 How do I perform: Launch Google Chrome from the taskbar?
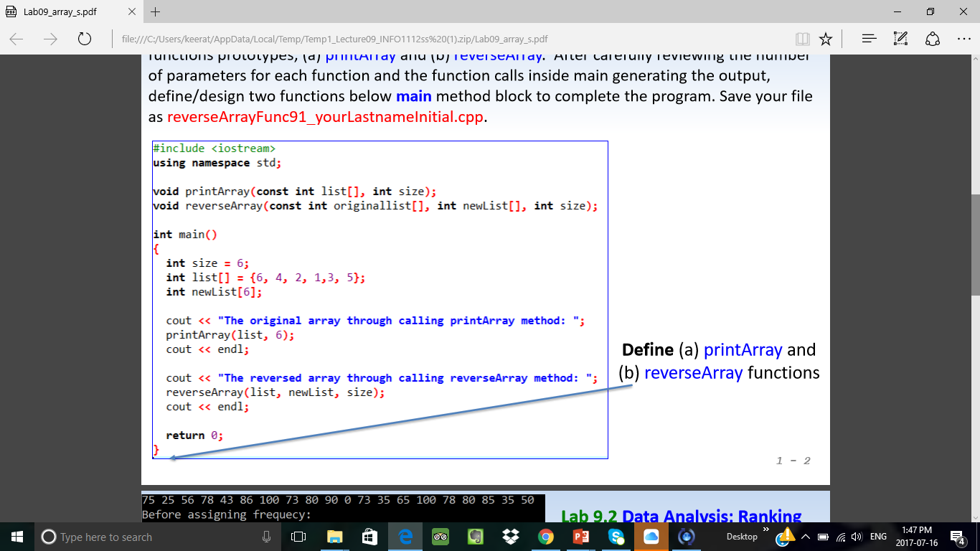(546, 537)
